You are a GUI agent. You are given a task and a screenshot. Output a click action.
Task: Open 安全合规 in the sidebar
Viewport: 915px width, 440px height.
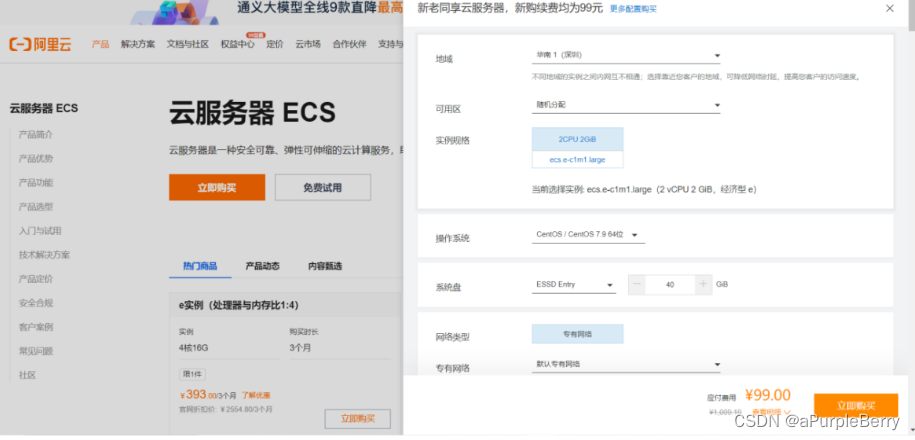click(x=36, y=303)
